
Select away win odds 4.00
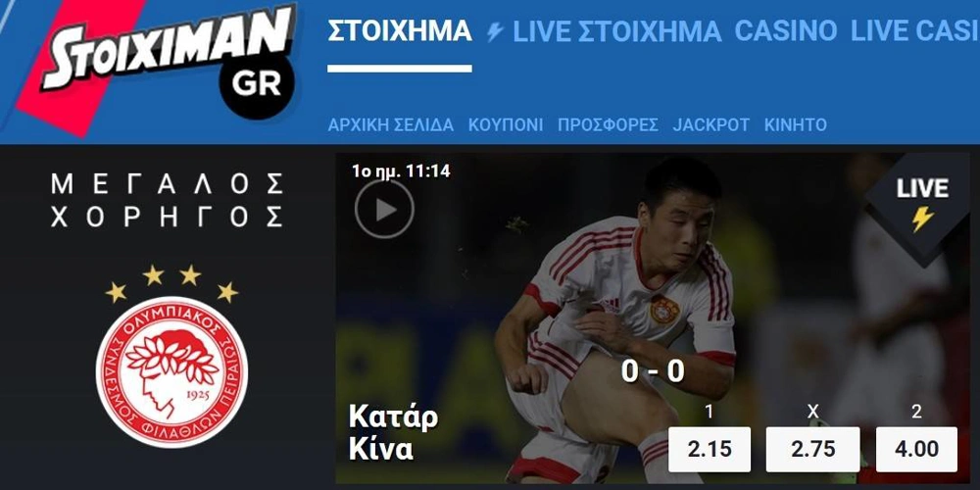pyautogui.click(x=916, y=450)
